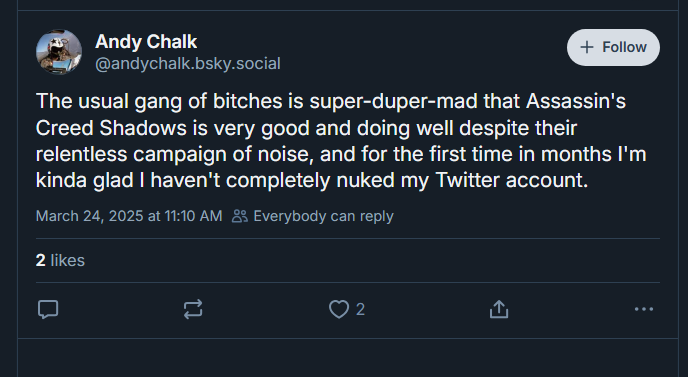
Task: Like the post with the heart icon
Action: coord(339,309)
